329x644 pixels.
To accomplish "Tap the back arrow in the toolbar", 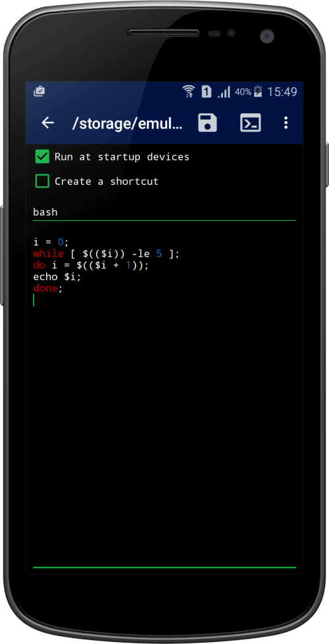I will click(48, 123).
